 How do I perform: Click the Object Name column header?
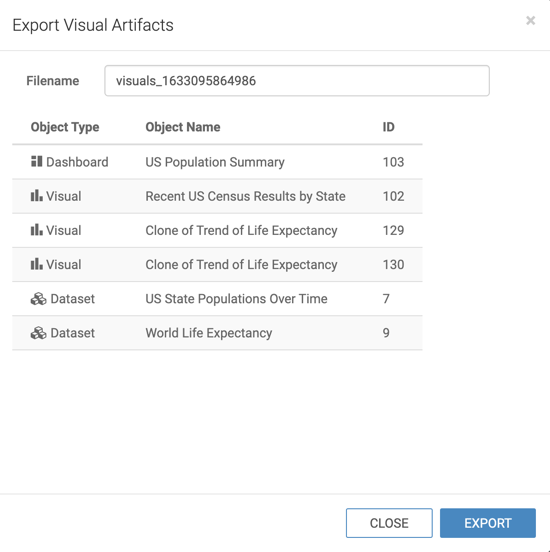click(x=183, y=127)
